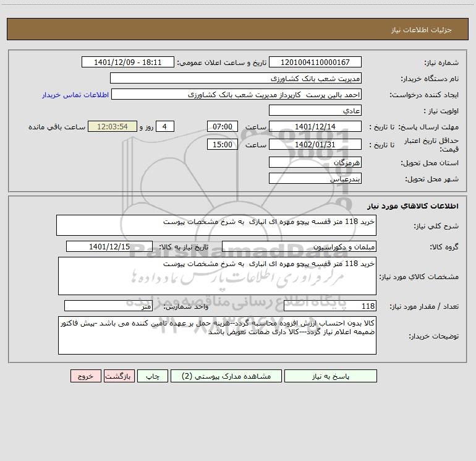Click buyer name field 'مدیریت شعب بانک کشاورزی'
This screenshot has width=476, height=461.
pos(236,78)
